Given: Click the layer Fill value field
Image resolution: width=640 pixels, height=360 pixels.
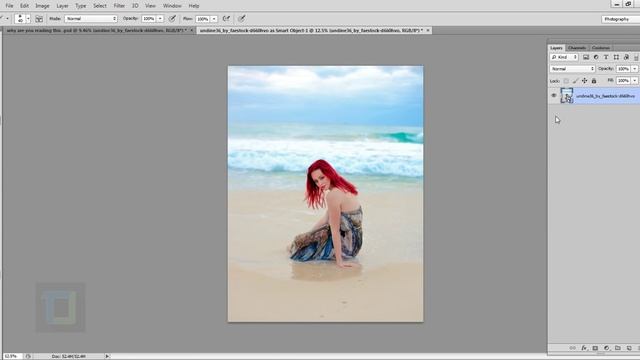Looking at the screenshot, I should pyautogui.click(x=624, y=81).
